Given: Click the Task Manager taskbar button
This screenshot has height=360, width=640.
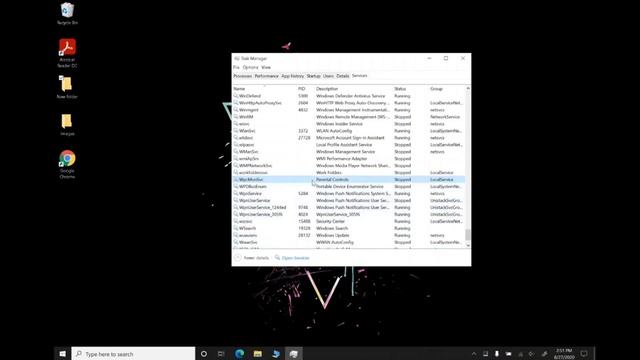Looking at the screenshot, I should click(x=293, y=354).
